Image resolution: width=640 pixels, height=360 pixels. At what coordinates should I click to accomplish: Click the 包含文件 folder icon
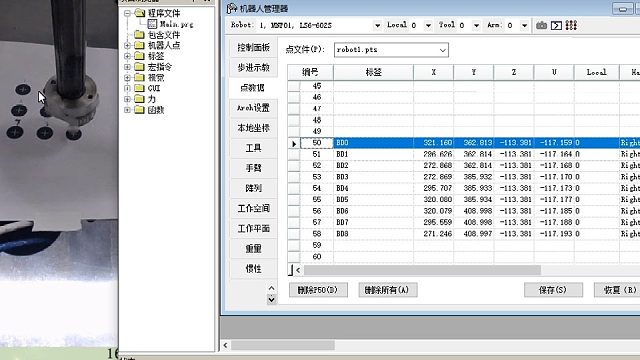(140, 35)
